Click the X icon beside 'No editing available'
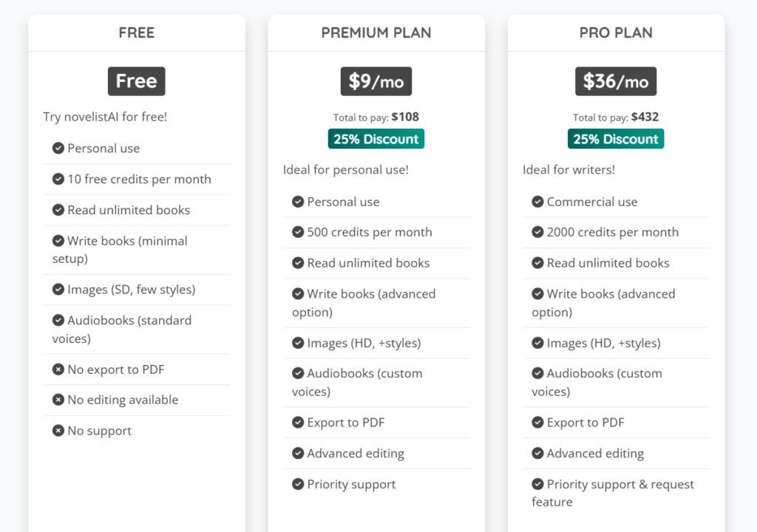 (58, 400)
